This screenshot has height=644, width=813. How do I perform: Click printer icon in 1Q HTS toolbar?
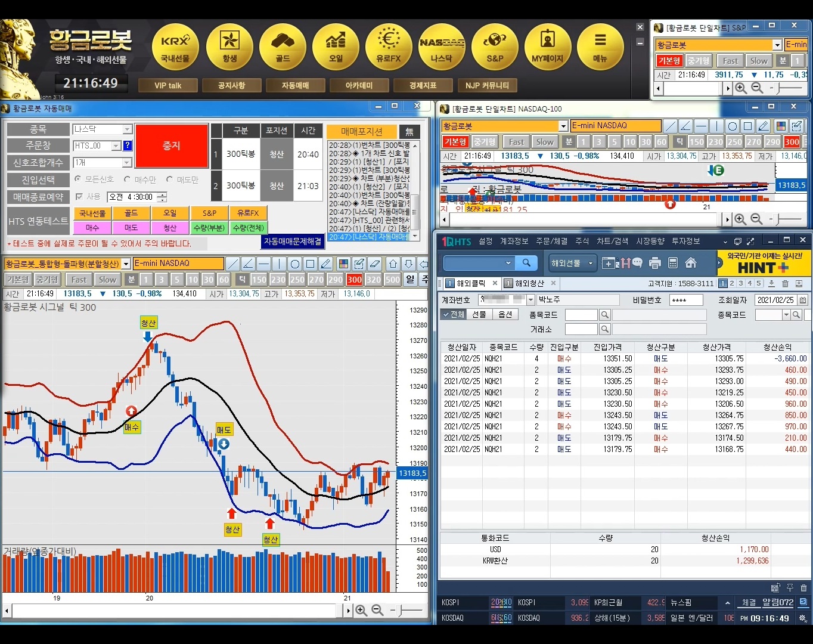point(655,263)
